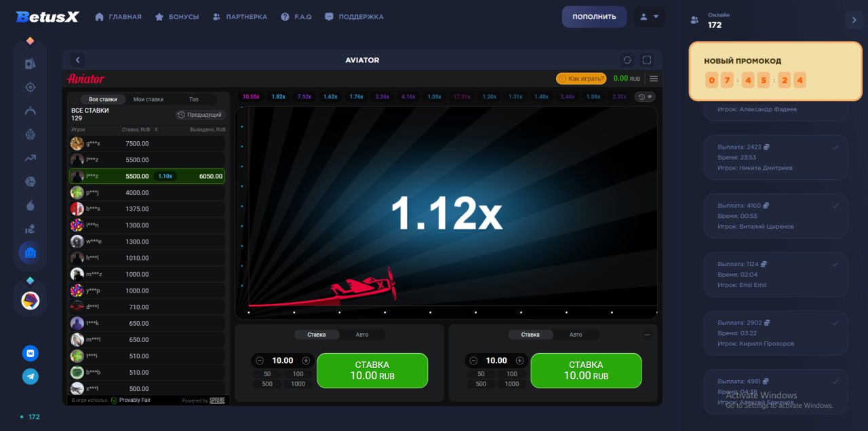Select Ставка mode in second bet panel
This screenshot has height=431, width=868.
point(530,335)
